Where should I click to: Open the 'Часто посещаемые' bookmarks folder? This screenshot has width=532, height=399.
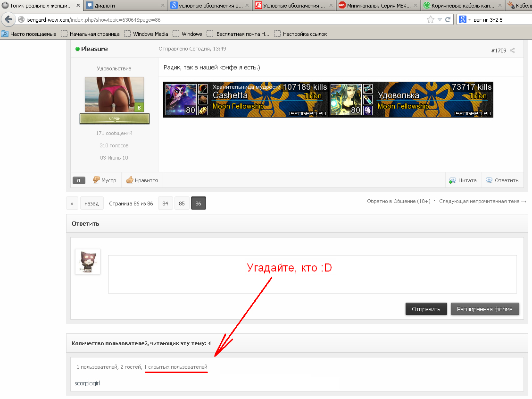click(29, 34)
